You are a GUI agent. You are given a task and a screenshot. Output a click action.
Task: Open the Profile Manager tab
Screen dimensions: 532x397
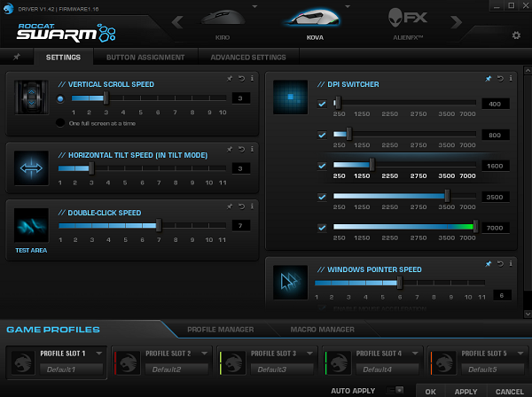(x=221, y=330)
